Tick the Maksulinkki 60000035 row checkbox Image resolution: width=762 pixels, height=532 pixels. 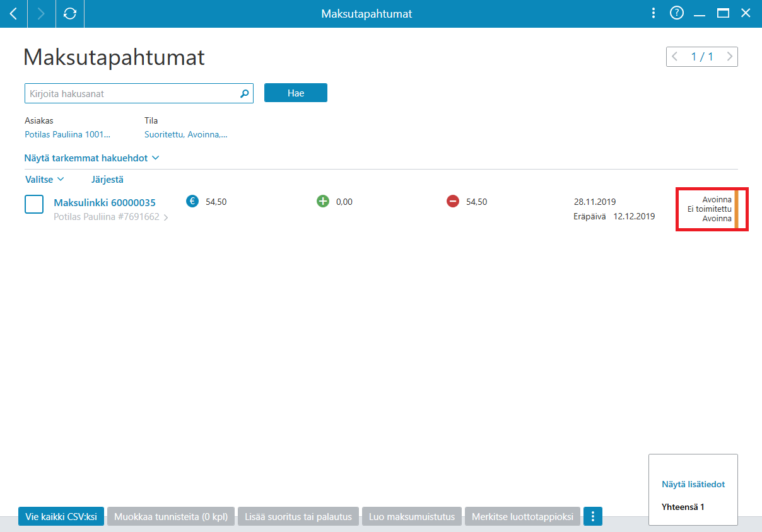coord(34,204)
